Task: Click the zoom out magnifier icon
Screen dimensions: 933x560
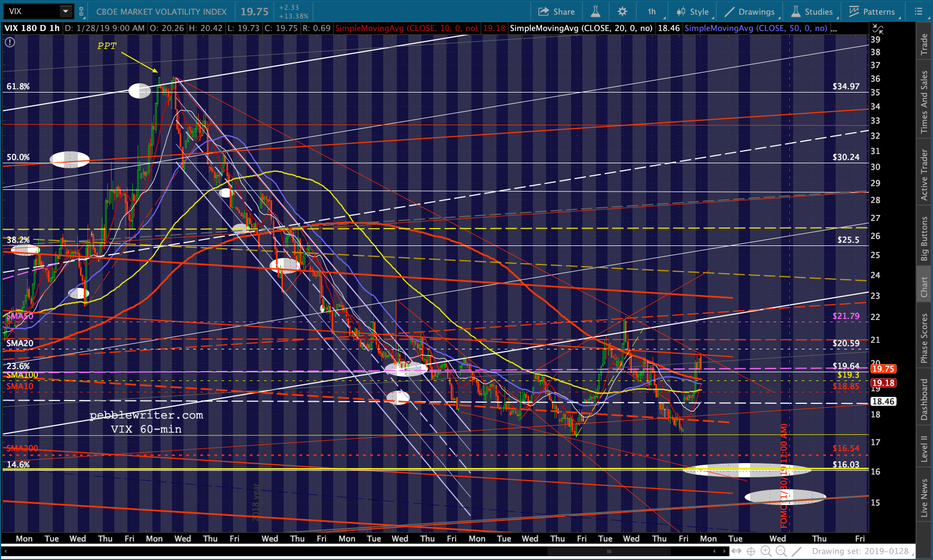Action: click(781, 551)
